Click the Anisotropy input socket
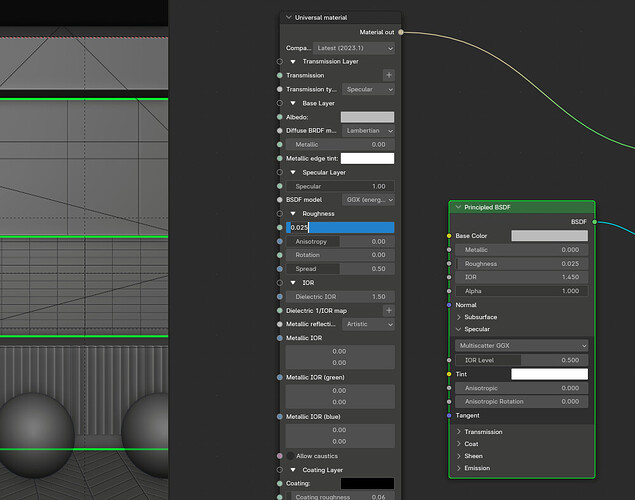635x500 pixels. 279,241
